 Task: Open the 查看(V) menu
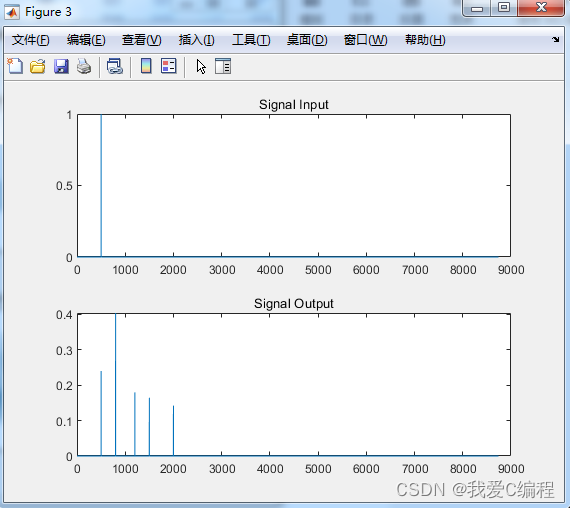click(141, 40)
